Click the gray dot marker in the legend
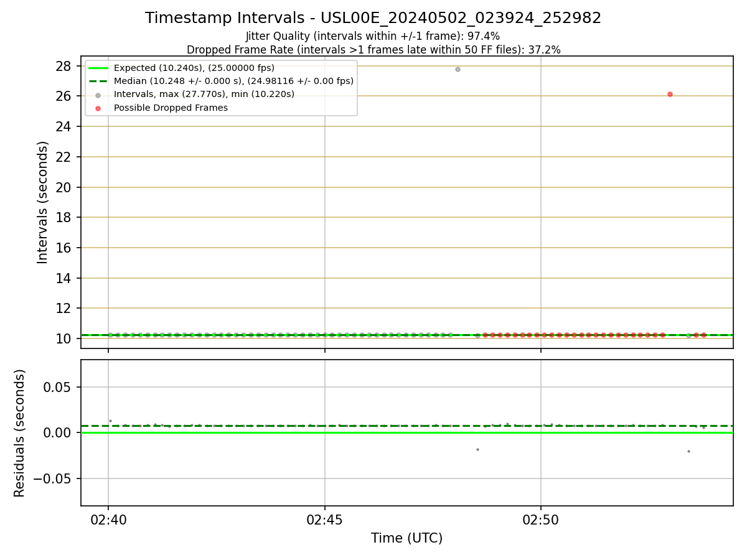Viewport: 747px width, 560px height. pyautogui.click(x=98, y=95)
